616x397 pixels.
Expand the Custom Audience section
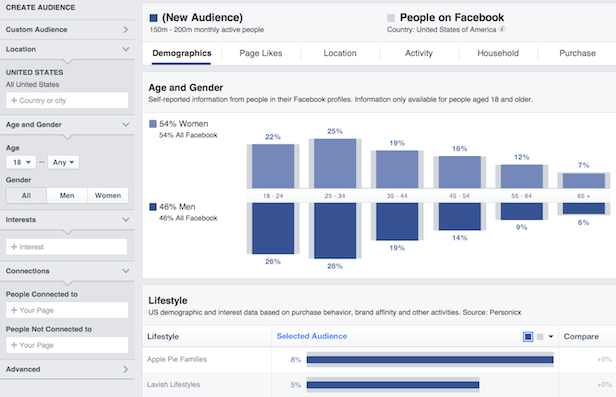point(67,29)
